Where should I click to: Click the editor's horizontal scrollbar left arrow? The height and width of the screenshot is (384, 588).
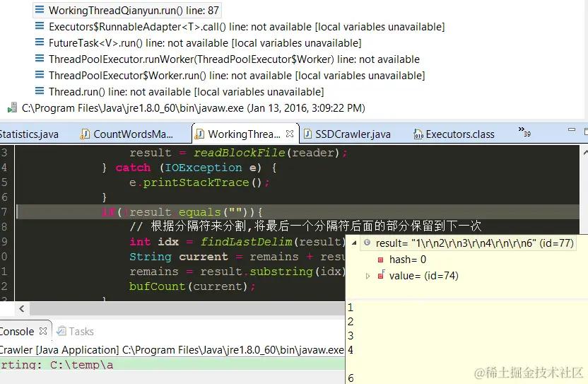(22, 308)
